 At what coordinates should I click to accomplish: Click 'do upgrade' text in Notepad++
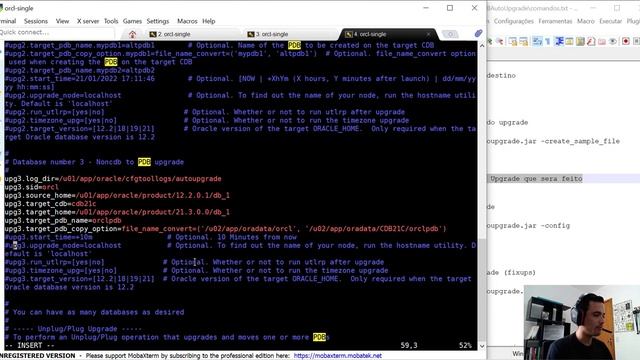[x=507, y=122]
